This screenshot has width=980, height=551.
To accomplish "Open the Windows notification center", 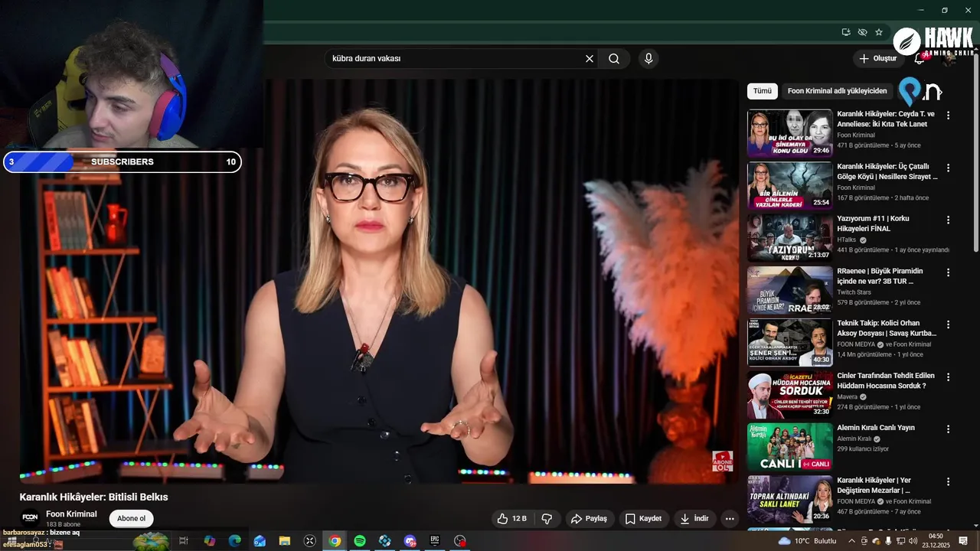I will coord(963,541).
